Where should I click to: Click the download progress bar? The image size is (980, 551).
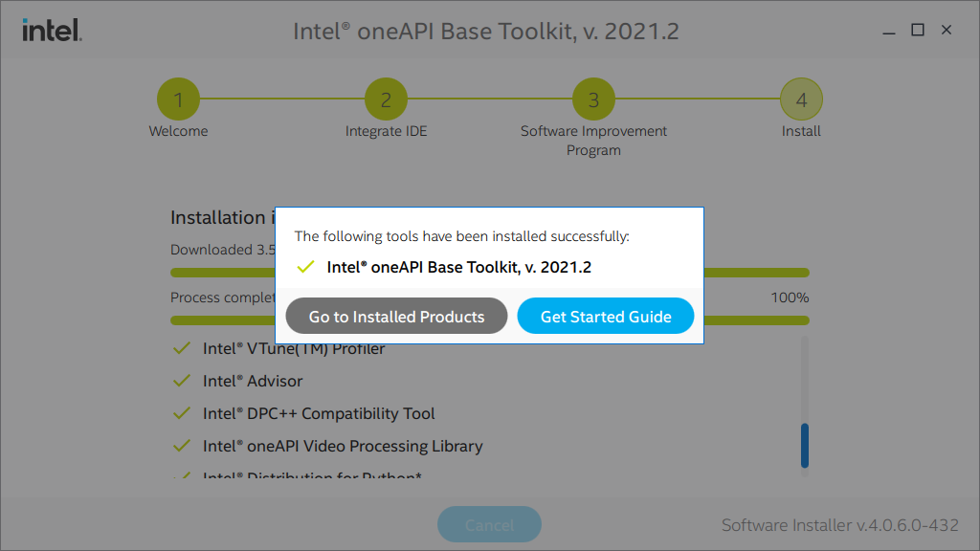click(x=490, y=273)
